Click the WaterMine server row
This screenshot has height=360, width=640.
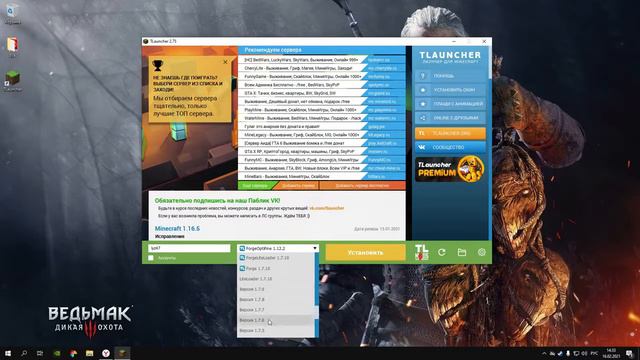coord(322,118)
